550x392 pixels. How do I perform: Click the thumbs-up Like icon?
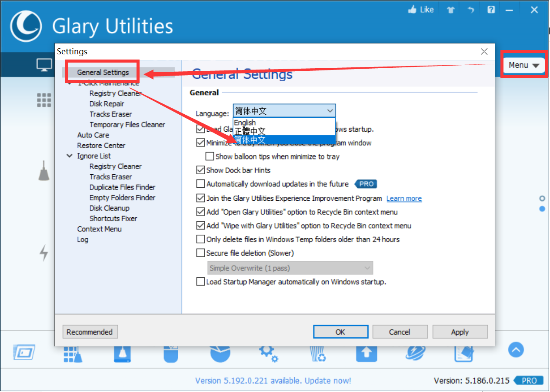tap(413, 10)
